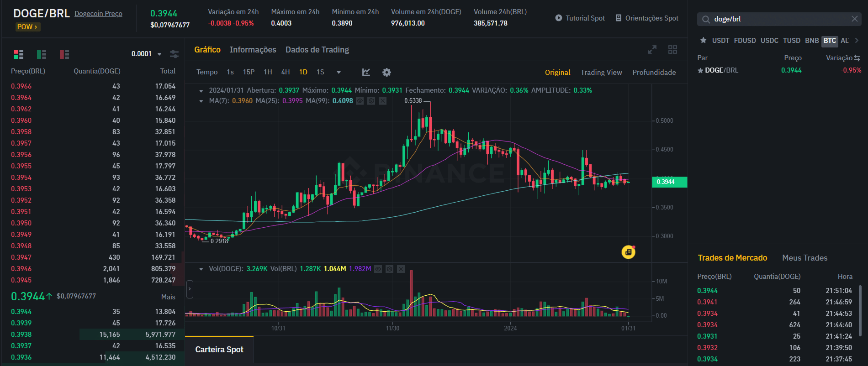Click the 0.3945 ask price row
The image size is (868, 366).
point(93,280)
